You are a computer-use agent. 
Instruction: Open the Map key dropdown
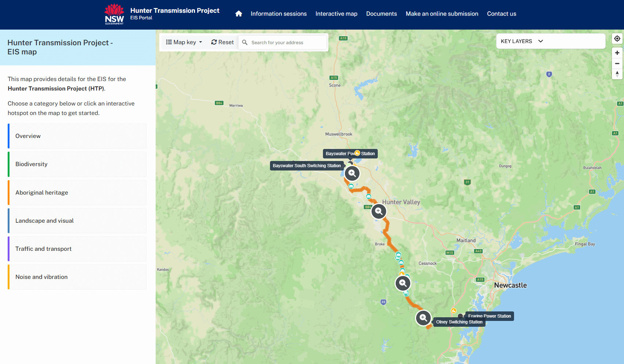tap(184, 42)
